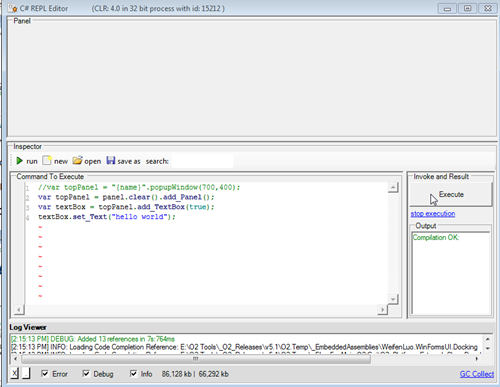Click the app icon in the title bar
This screenshot has height=387, width=500.
pos(13,8)
